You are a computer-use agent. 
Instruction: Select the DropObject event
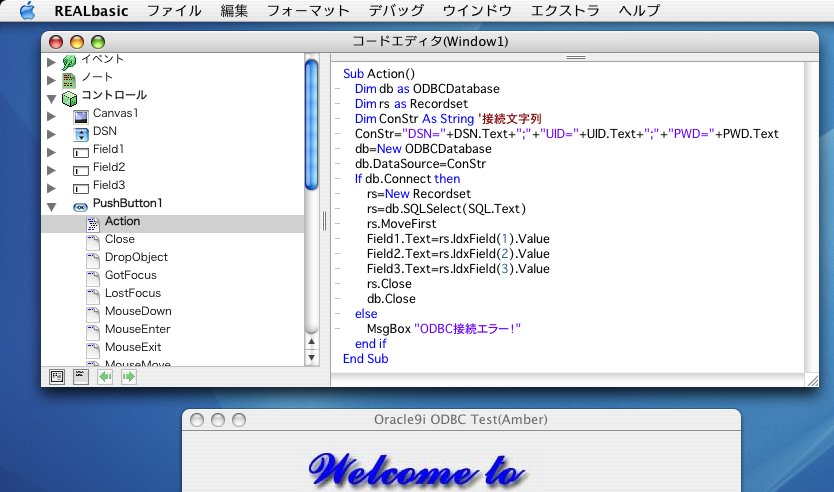point(136,257)
